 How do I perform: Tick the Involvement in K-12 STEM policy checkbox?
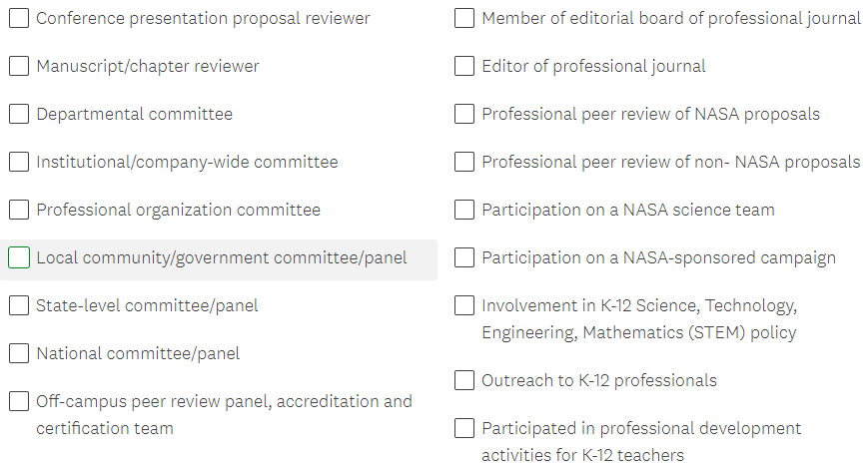tap(464, 305)
